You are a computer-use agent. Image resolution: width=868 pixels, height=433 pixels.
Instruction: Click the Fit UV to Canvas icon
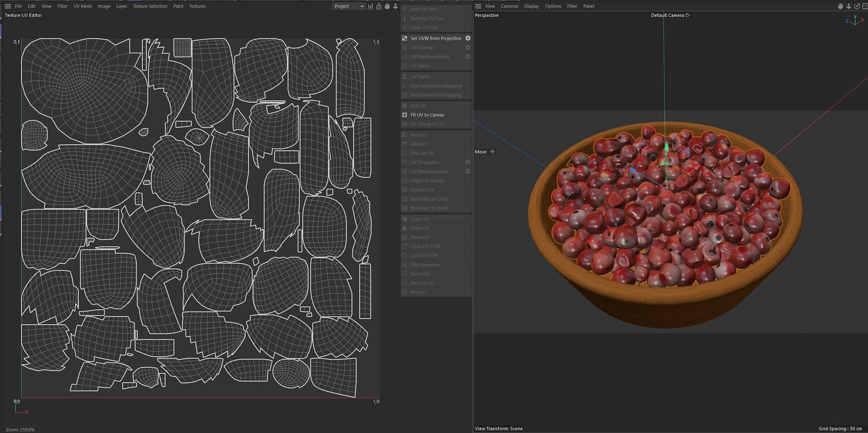pyautogui.click(x=404, y=115)
